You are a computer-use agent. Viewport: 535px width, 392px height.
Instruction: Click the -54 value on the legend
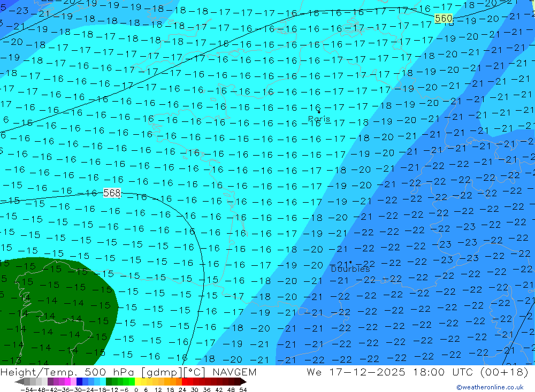click(x=27, y=390)
